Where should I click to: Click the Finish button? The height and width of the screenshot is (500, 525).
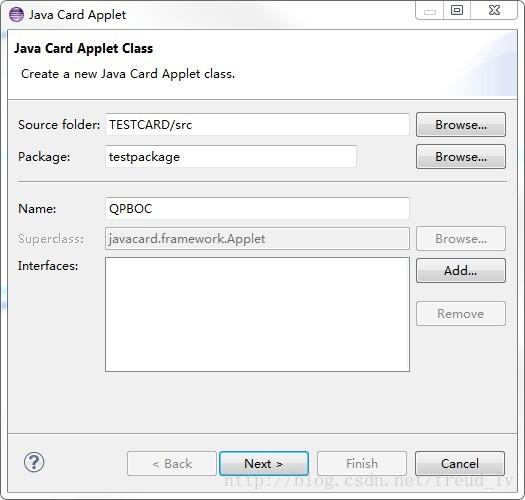coord(362,463)
